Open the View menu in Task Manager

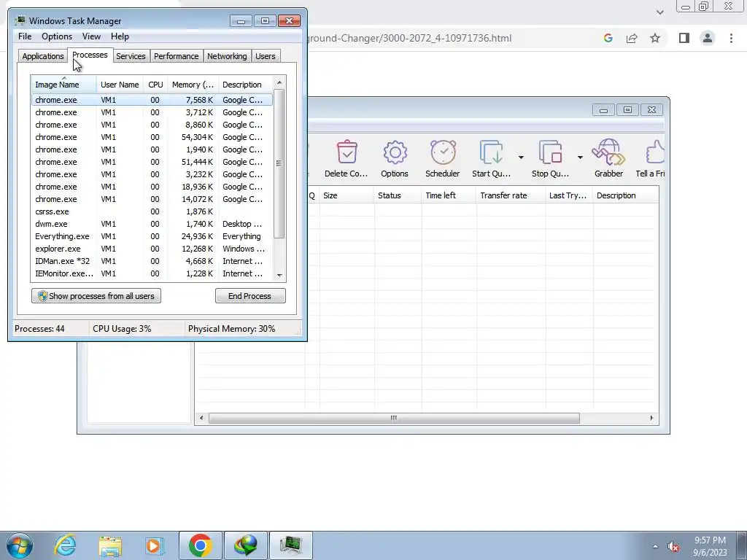tap(91, 36)
